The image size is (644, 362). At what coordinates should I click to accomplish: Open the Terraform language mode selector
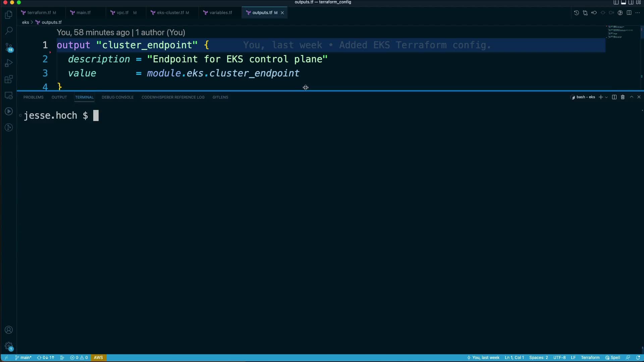click(x=590, y=358)
